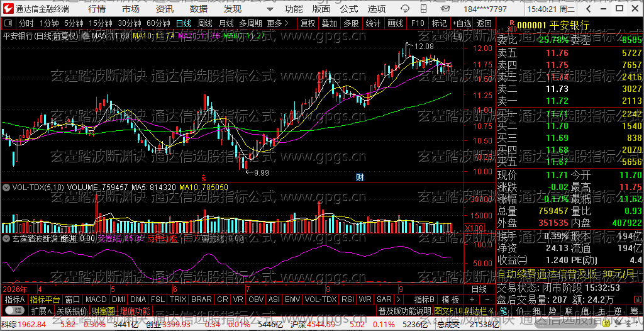Viewport: 644px width, 331px height.
Task: Select the 势 tab in the side panel
Action: point(553,310)
